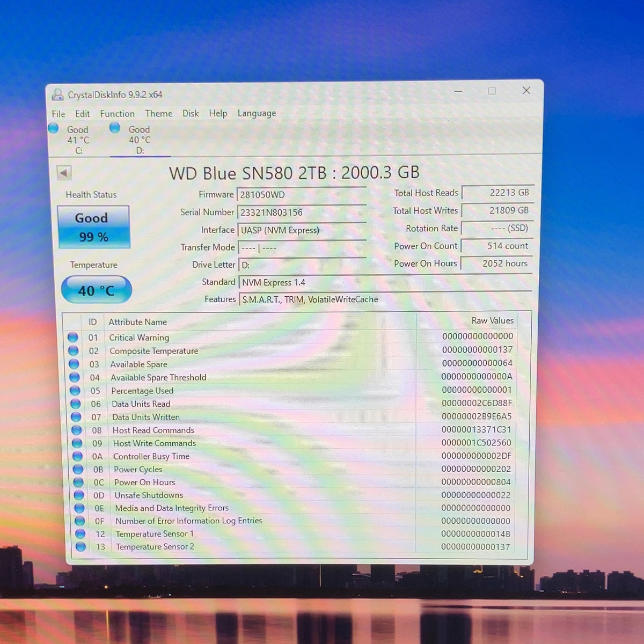Click the Standard field NVM Express 1.4
644x644 pixels.
coord(385,282)
